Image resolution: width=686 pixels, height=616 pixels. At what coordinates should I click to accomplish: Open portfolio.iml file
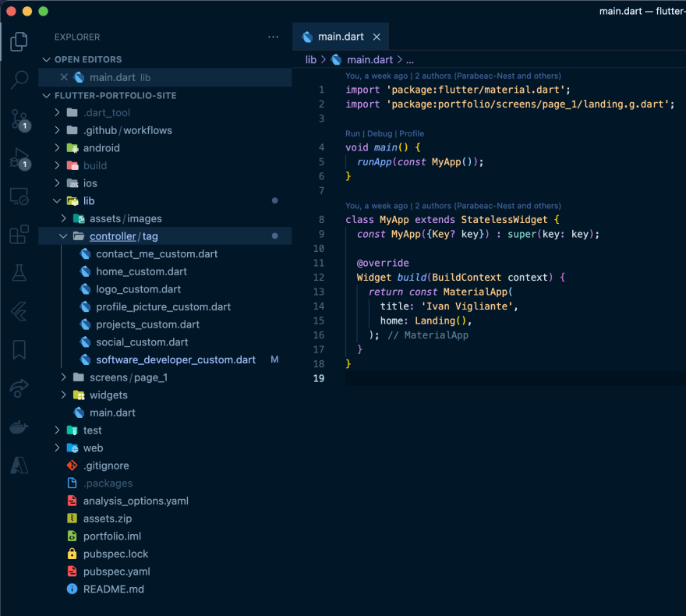click(x=112, y=536)
